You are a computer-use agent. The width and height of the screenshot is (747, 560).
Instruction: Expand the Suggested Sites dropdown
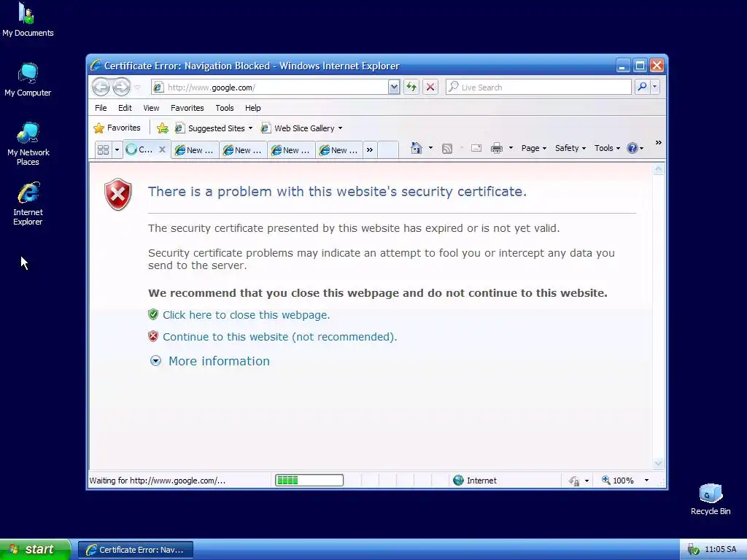point(251,128)
